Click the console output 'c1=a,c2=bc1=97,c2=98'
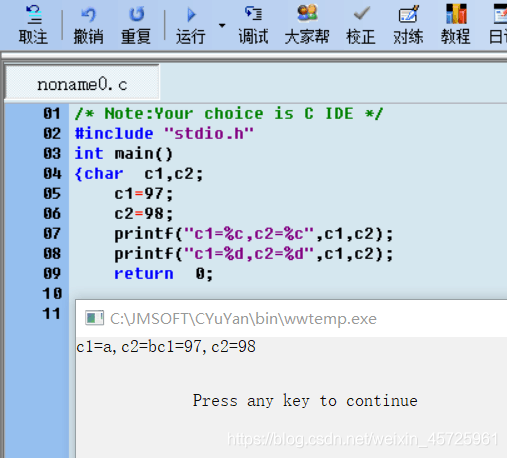The width and height of the screenshot is (507, 458). [166, 347]
